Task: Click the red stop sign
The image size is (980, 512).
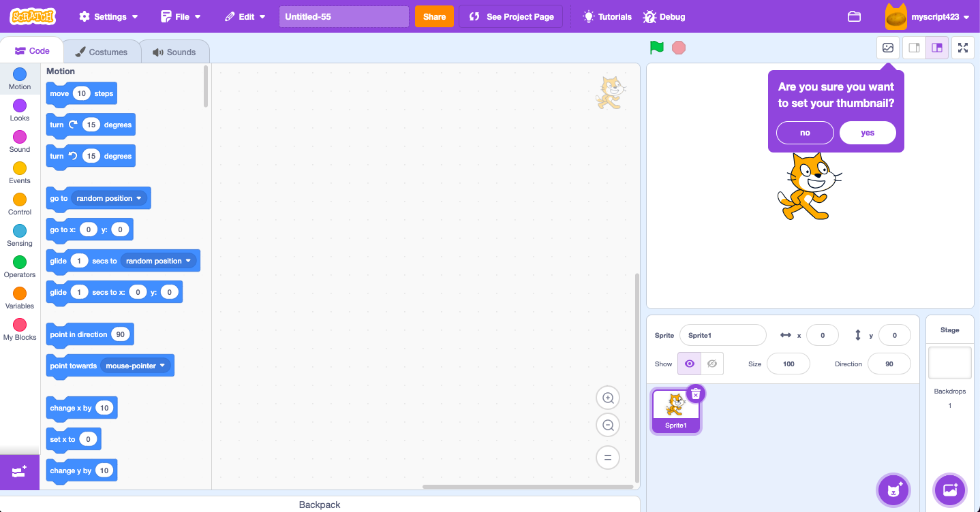Action: click(679, 48)
